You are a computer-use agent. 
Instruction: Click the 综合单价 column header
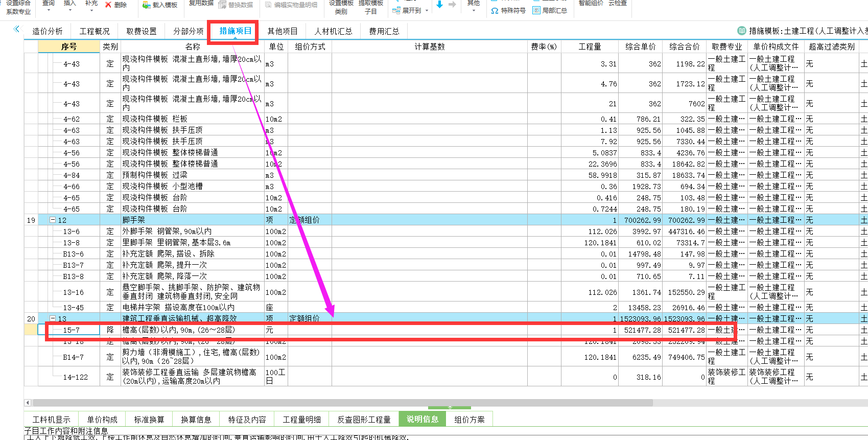pyautogui.click(x=641, y=47)
